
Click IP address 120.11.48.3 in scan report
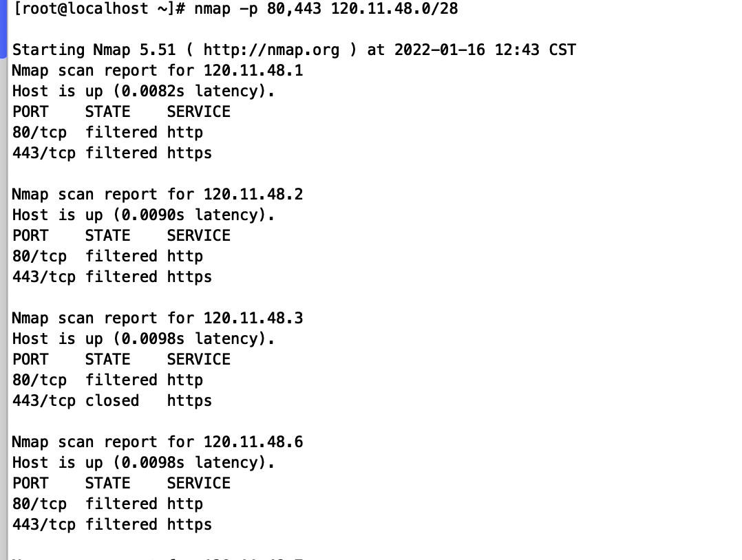tap(253, 318)
